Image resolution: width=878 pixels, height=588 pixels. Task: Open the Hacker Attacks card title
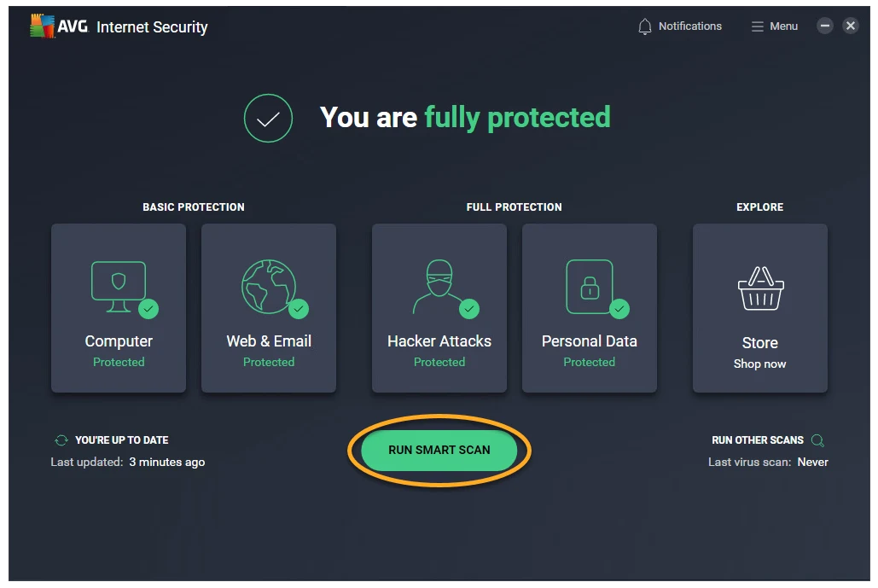(x=439, y=341)
